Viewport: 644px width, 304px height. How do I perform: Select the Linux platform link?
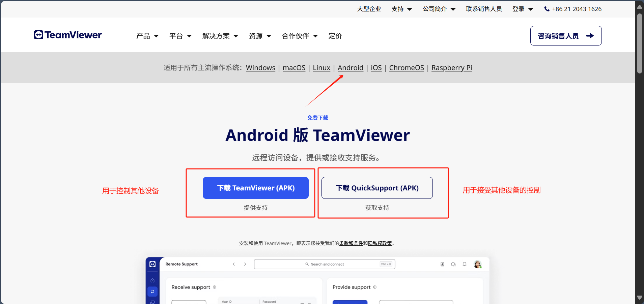(321, 68)
